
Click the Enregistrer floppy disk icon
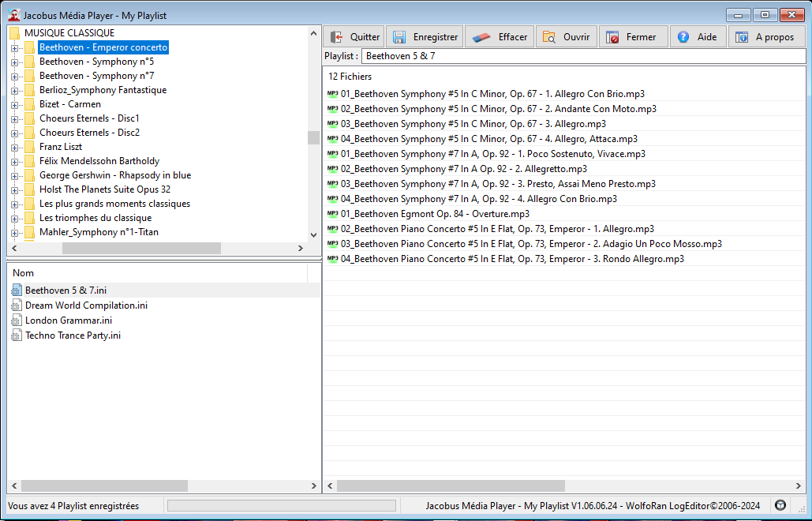(399, 37)
